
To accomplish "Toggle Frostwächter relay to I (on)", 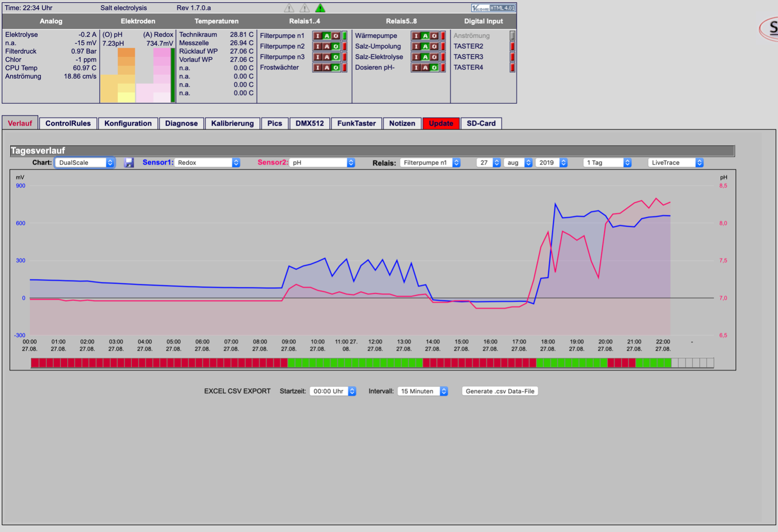I will 318,68.
